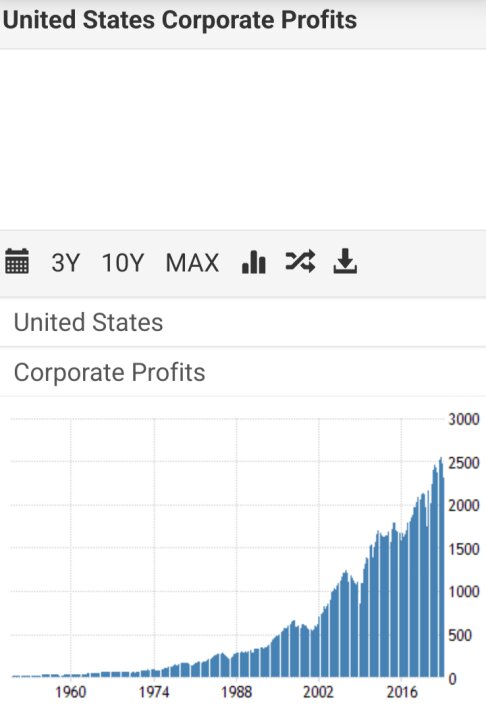Click the 2002 x-axis label

[x=318, y=692]
